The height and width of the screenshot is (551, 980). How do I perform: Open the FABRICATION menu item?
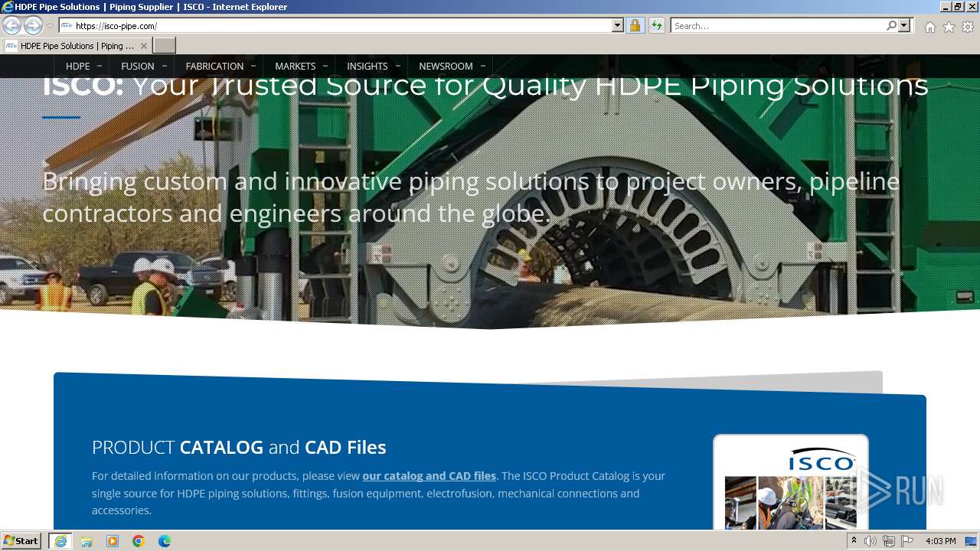point(214,66)
